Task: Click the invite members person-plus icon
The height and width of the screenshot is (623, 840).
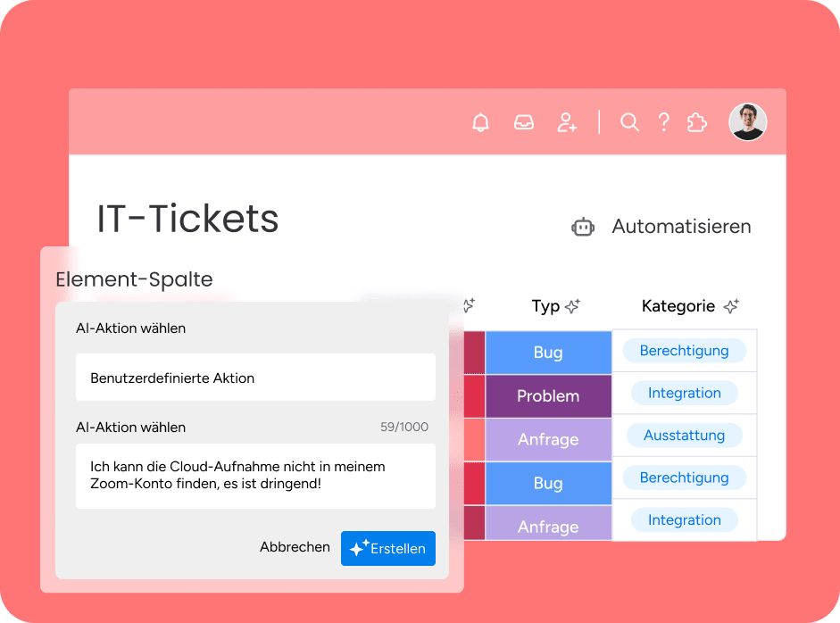Action: pos(567,122)
